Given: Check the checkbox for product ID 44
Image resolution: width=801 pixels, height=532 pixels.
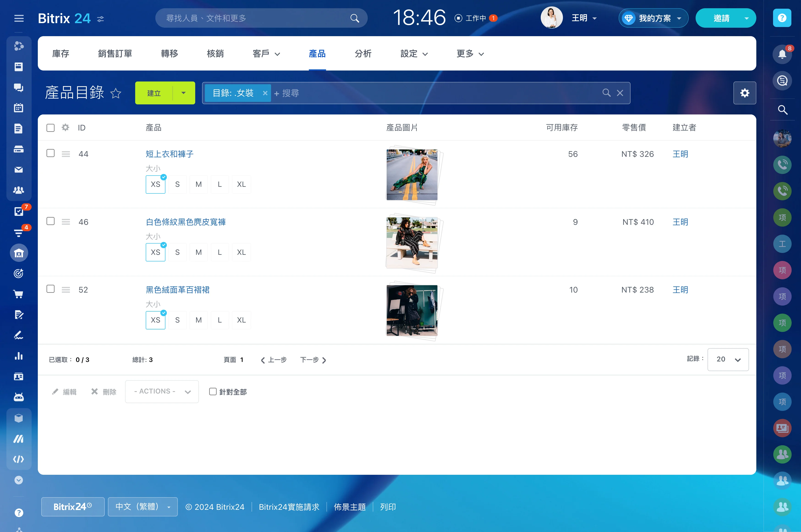Looking at the screenshot, I should (51, 153).
